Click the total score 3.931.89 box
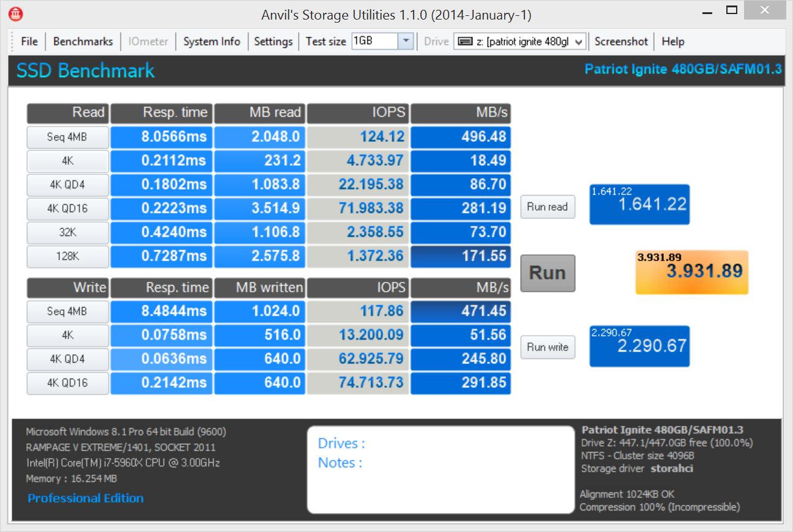The image size is (793, 532). point(691,272)
